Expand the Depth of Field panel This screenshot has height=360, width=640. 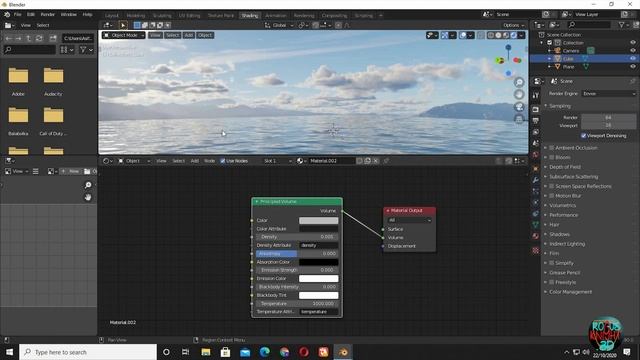pyautogui.click(x=565, y=167)
